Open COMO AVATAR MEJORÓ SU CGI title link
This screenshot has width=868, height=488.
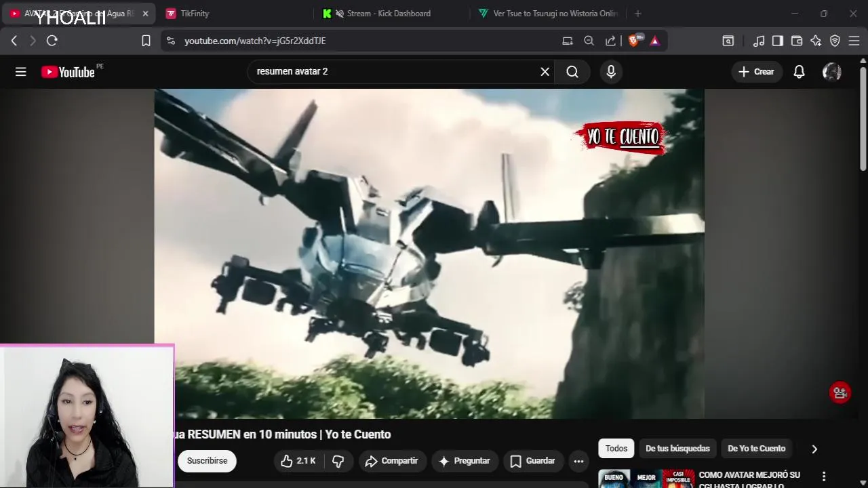[x=749, y=480]
